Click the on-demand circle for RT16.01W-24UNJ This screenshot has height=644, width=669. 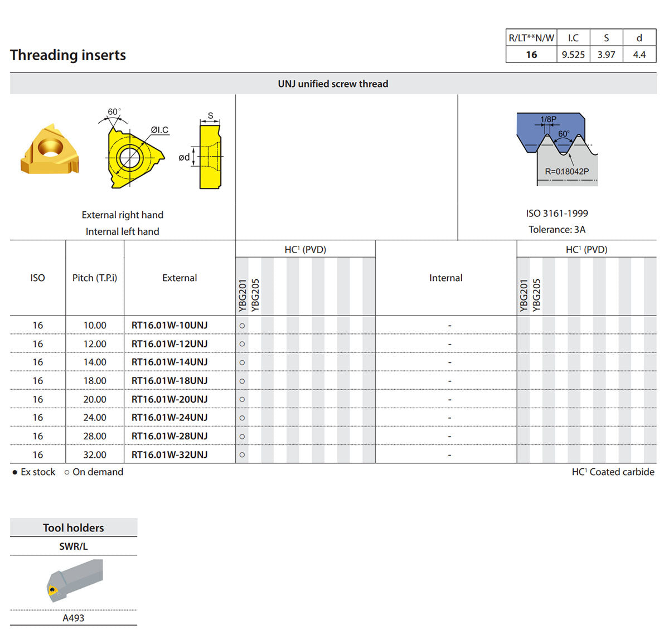242,418
